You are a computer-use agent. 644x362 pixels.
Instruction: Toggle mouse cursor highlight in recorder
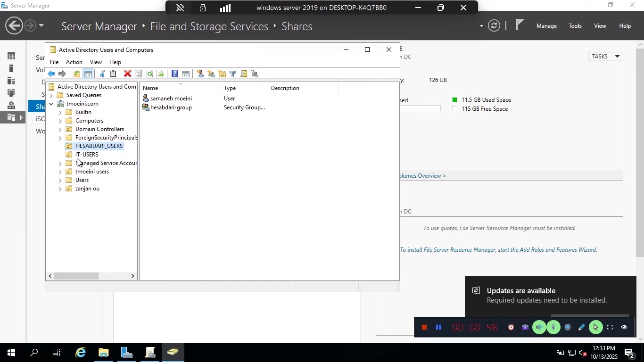tap(596, 327)
